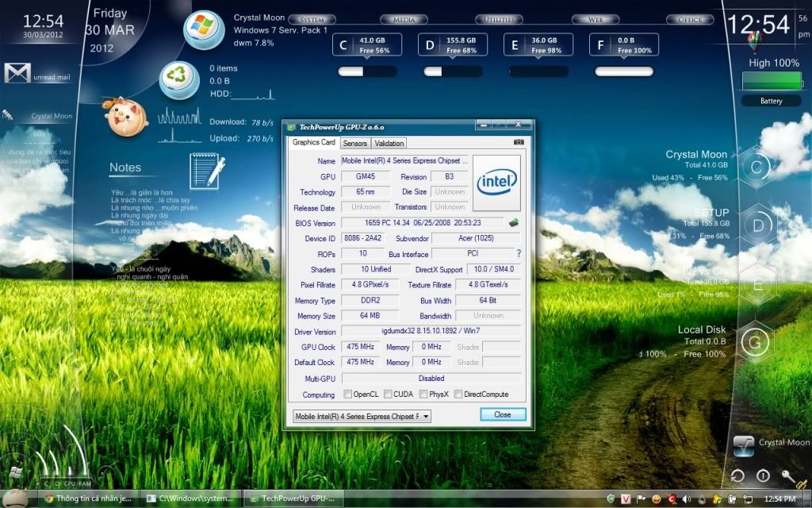Click the BIOS Version field
Viewport: 812px width, 508px height.
tap(423, 223)
